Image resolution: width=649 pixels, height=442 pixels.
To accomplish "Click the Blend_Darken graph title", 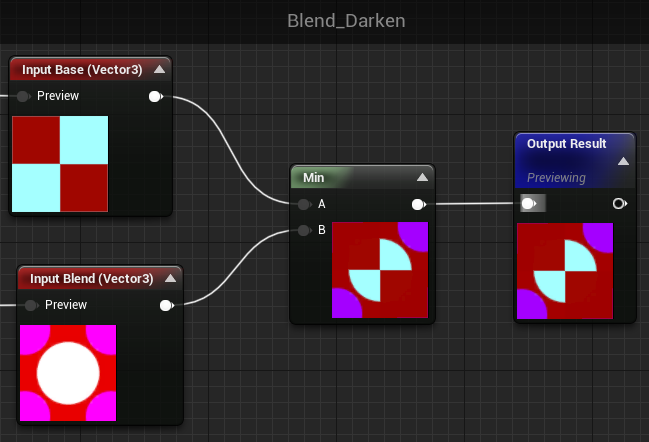I will (346, 21).
